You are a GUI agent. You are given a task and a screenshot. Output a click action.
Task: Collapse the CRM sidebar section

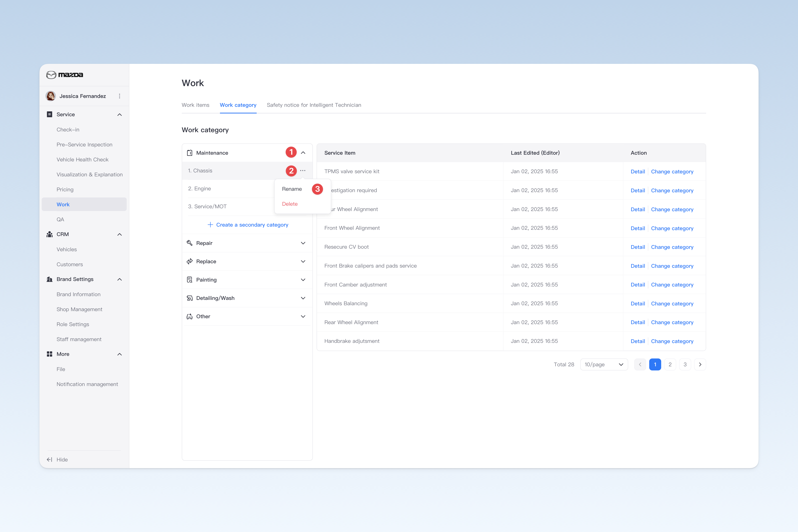[119, 234]
